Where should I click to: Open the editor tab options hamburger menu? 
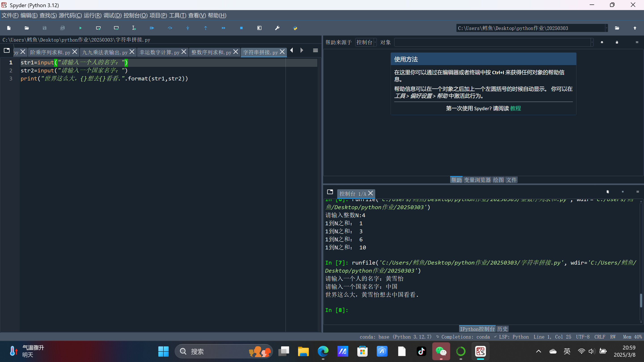click(316, 51)
